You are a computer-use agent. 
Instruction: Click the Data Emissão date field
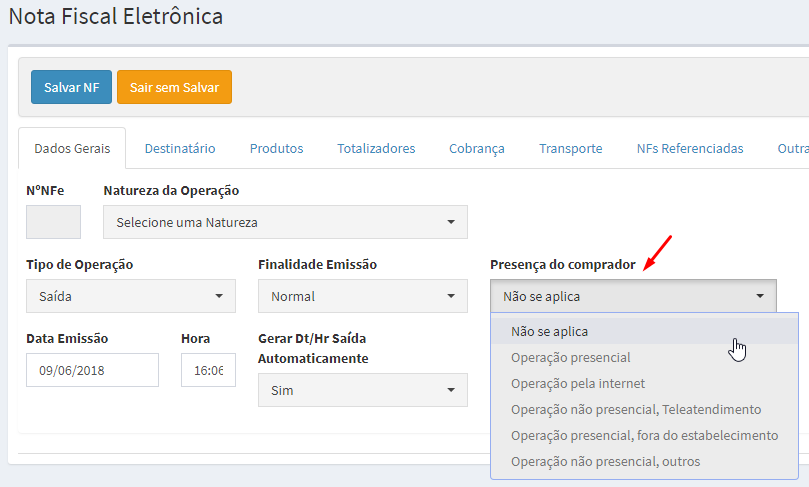click(x=92, y=370)
